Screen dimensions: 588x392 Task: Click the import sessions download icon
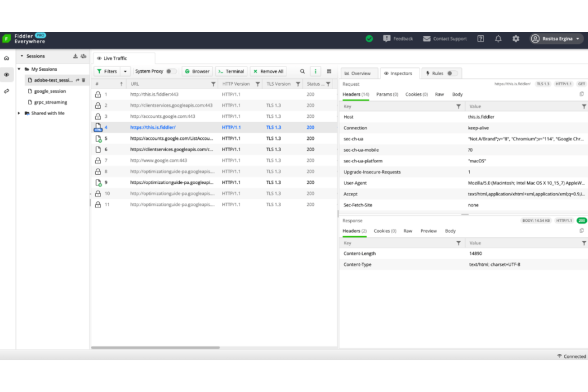click(75, 56)
